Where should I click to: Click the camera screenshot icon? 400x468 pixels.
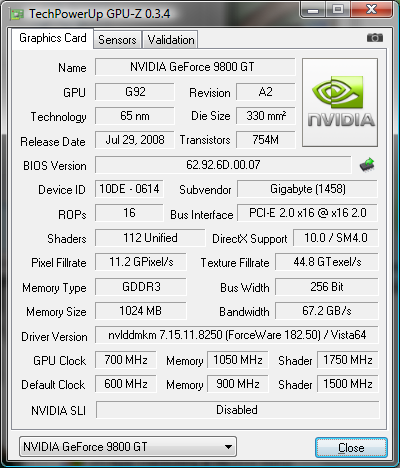pyautogui.click(x=375, y=38)
